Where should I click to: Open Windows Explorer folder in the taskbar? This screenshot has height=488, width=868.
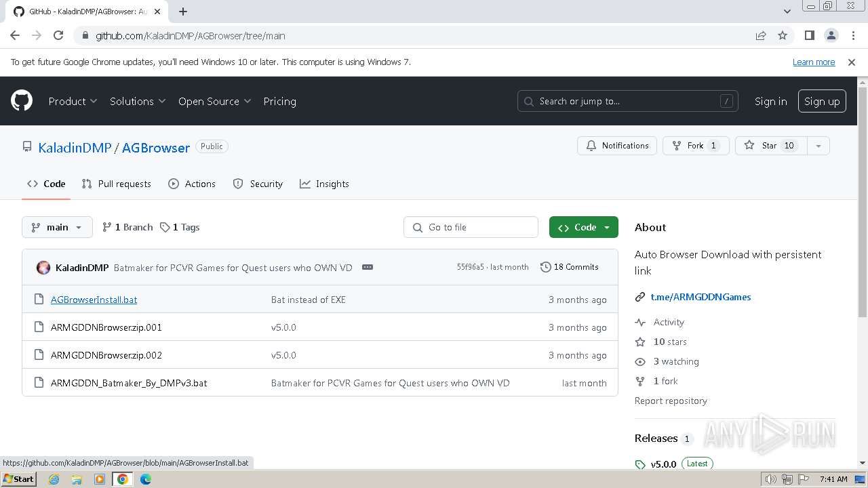click(77, 479)
